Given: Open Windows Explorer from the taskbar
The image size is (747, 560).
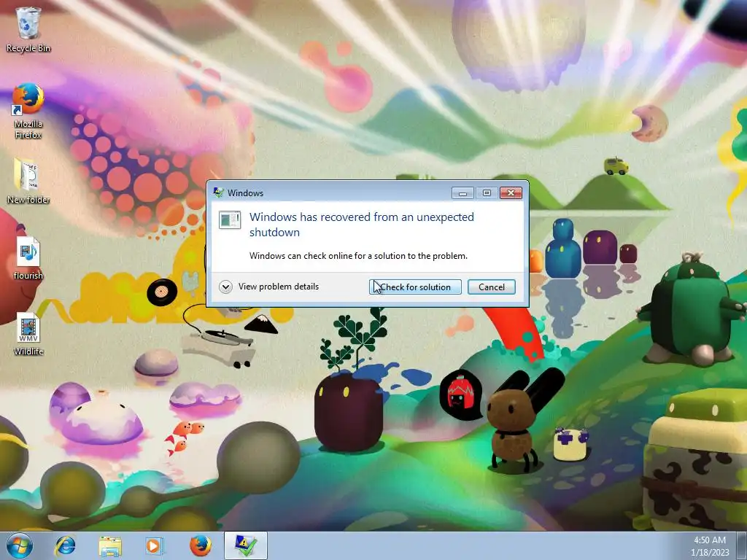Looking at the screenshot, I should point(110,545).
